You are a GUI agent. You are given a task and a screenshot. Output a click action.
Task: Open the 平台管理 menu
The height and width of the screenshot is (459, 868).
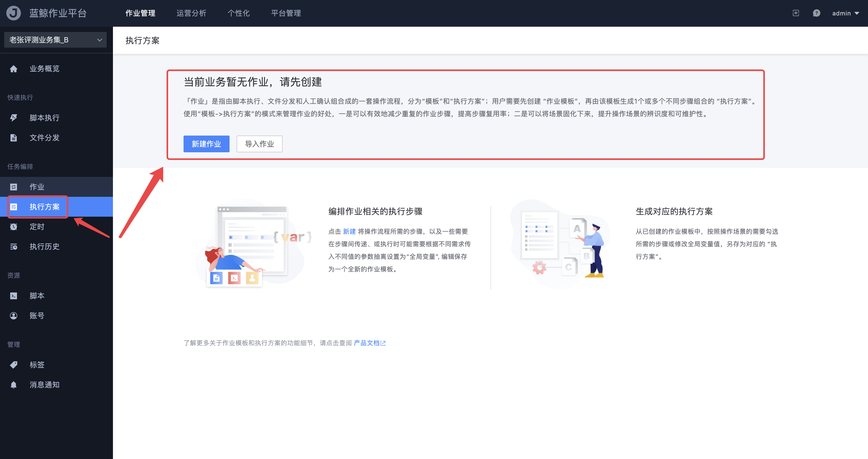pos(286,13)
